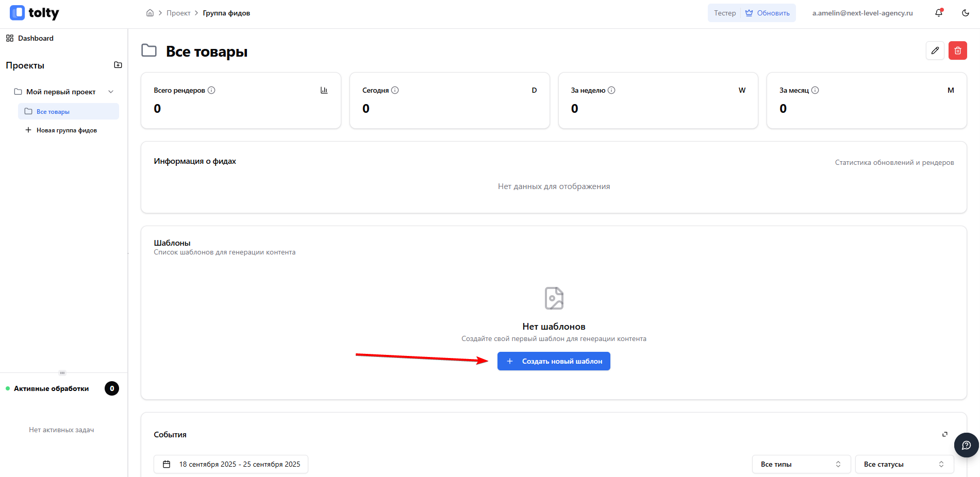980x477 pixels.
Task: Open Все статусы dropdown
Action: point(904,464)
